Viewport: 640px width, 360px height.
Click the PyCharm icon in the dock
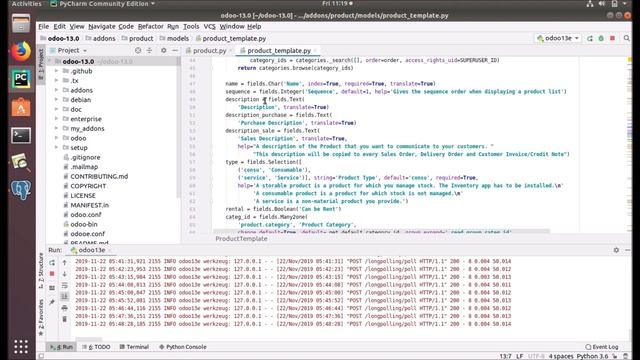(x=21, y=78)
